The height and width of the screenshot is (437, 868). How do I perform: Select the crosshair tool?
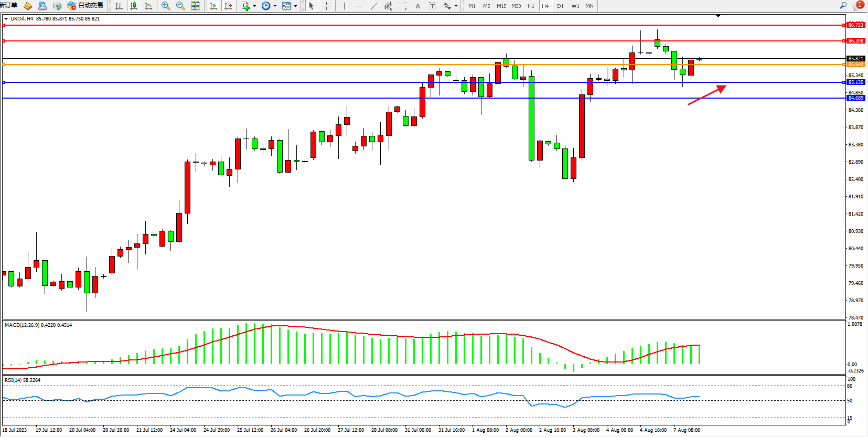[326, 6]
